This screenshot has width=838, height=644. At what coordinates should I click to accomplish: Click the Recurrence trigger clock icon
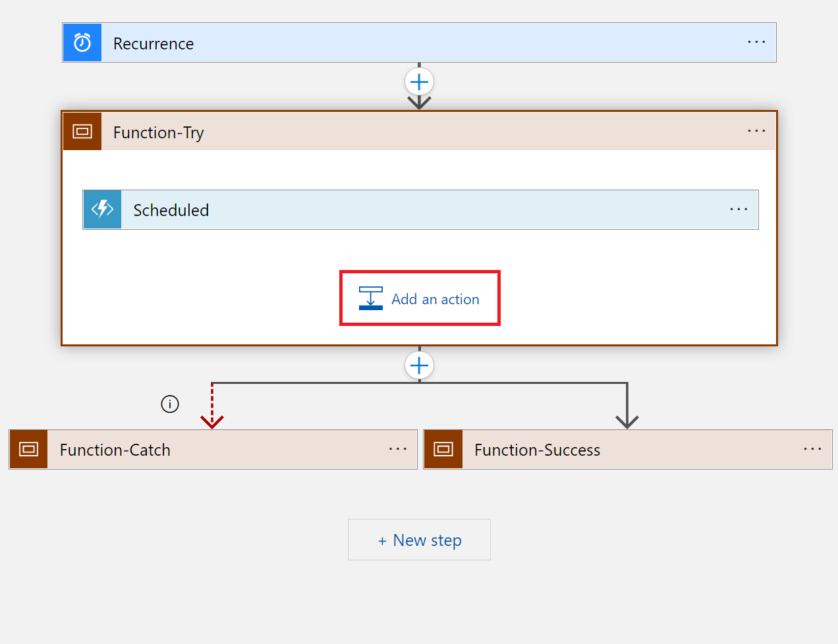[82, 42]
